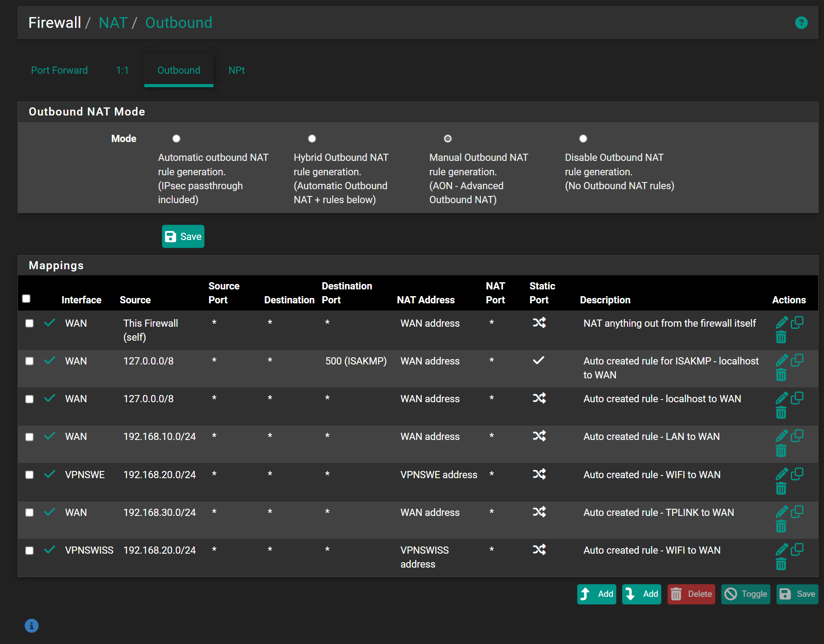The image size is (824, 644).
Task: Check the select-all checkbox in table header
Action: pyautogui.click(x=27, y=298)
